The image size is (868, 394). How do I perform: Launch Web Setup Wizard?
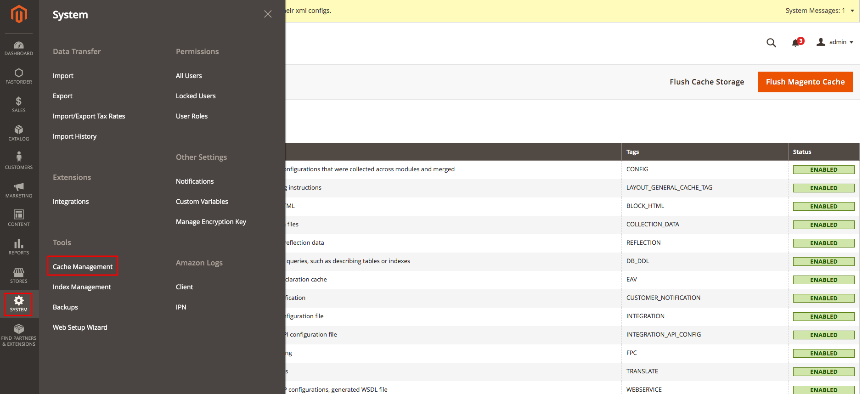point(80,327)
